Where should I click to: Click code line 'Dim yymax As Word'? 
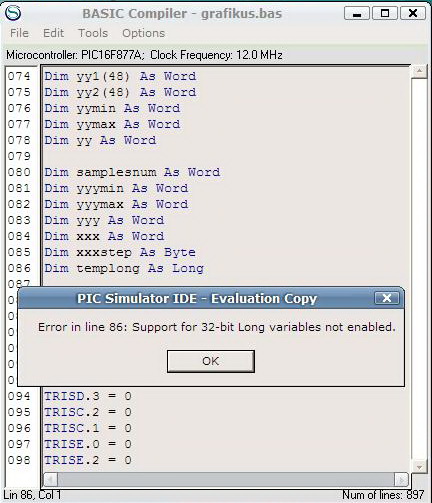[112, 124]
